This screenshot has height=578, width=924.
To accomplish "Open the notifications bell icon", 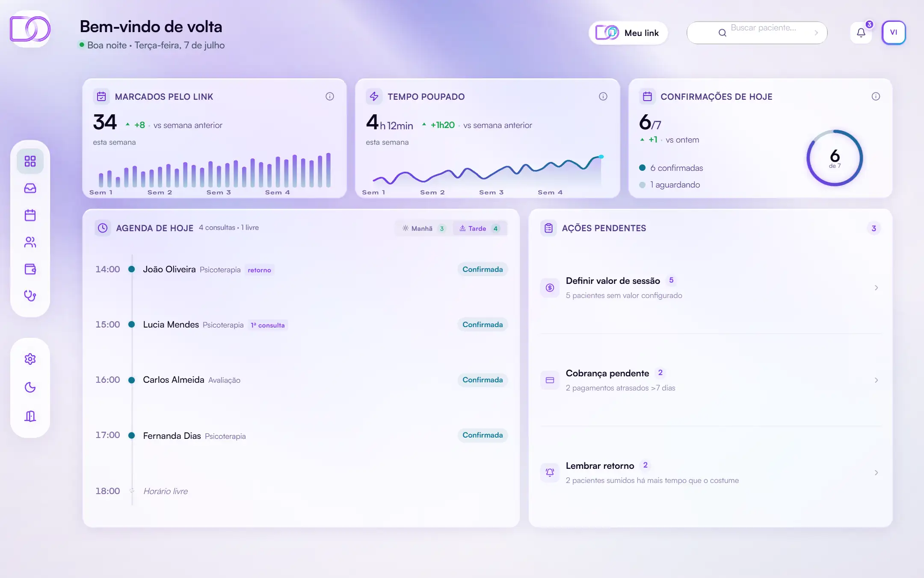I will [x=861, y=33].
